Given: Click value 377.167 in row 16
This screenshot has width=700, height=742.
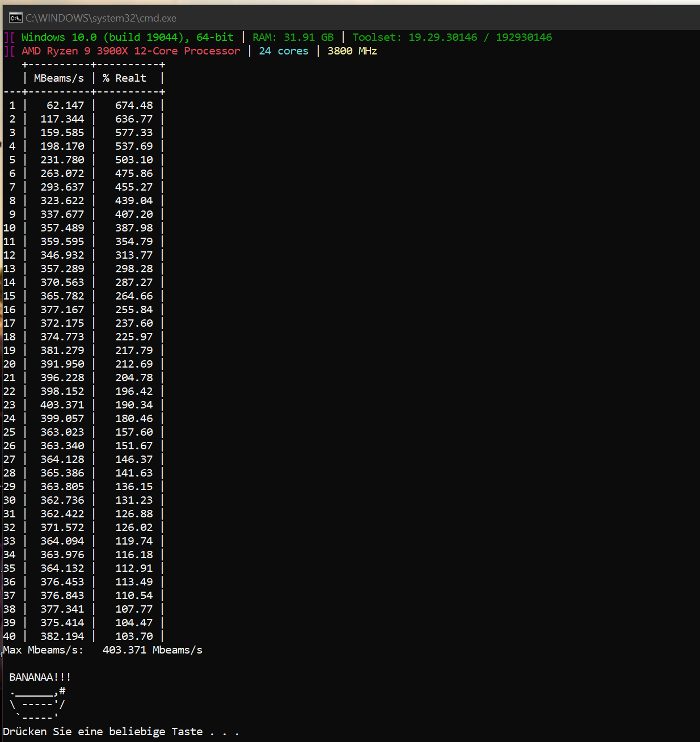Looking at the screenshot, I should pos(62,310).
